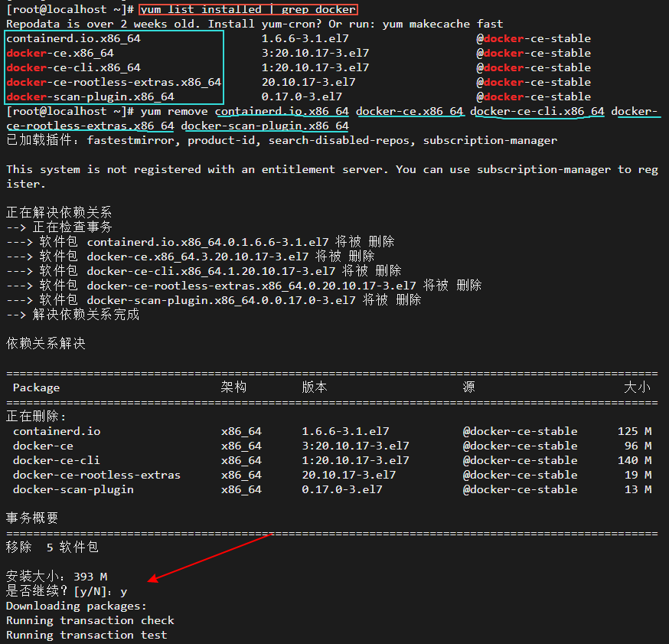Screen dimensions: 669x644
Task: Click the 'yum list installed | grep docker' command
Action: pos(248,9)
